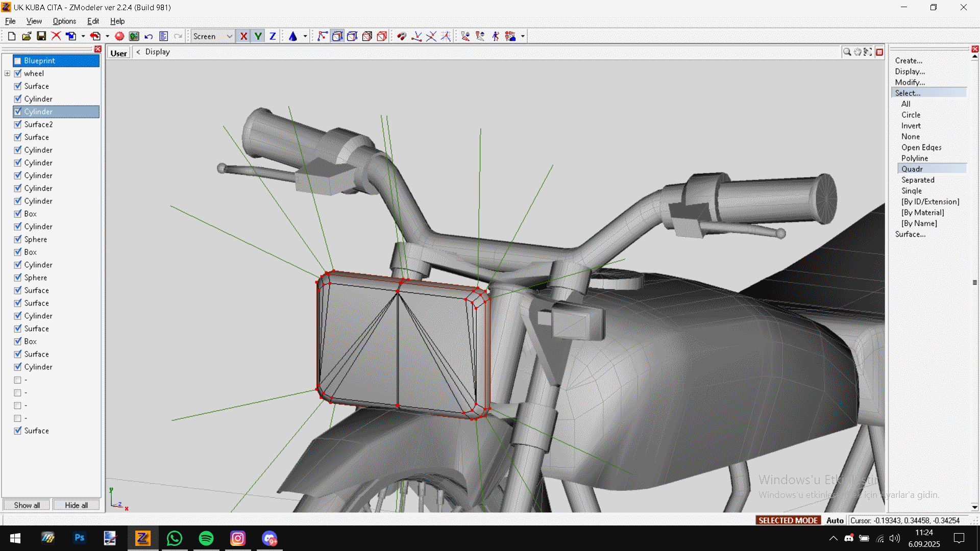This screenshot has width=980, height=551.
Task: Open Spotify from the taskbar
Action: [206, 538]
